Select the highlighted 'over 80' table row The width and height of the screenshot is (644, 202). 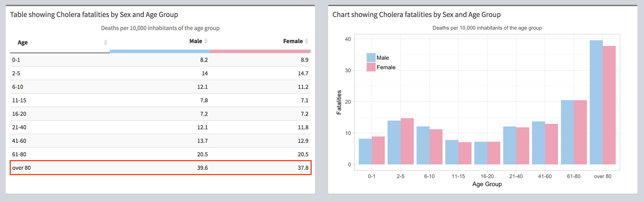click(160, 168)
